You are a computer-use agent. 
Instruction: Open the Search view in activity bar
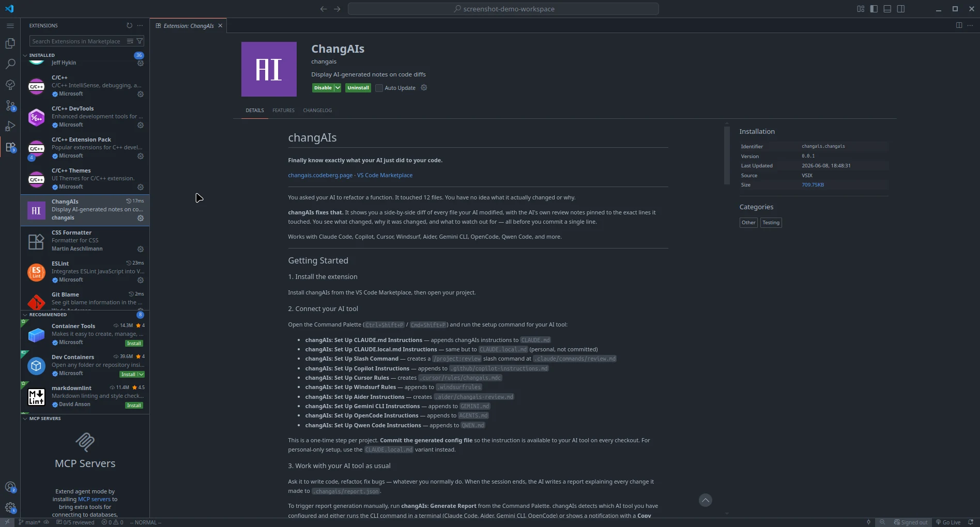tap(10, 64)
